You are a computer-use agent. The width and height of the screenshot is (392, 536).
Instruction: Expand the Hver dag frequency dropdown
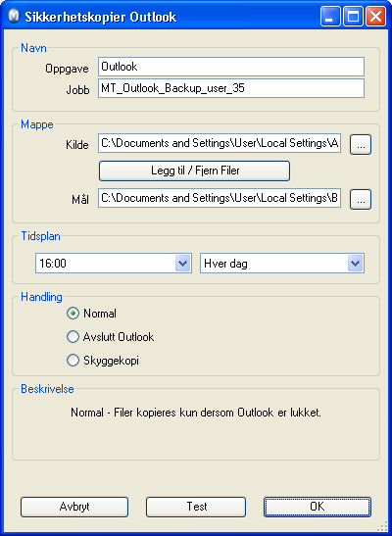356,264
